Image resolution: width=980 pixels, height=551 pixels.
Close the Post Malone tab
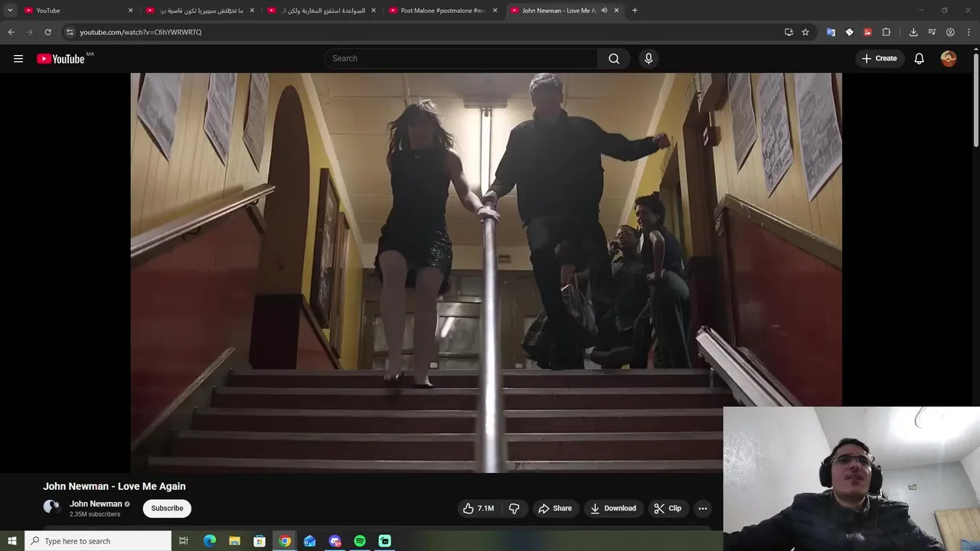point(495,11)
